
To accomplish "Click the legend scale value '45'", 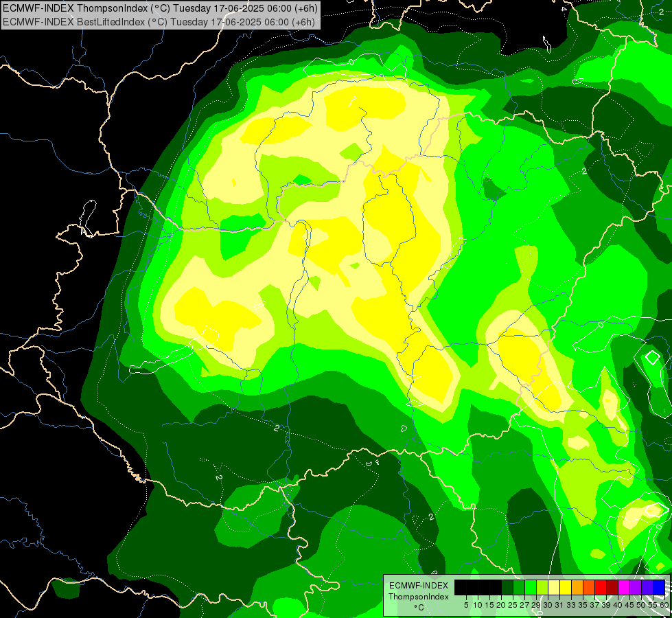I will pos(630,605).
